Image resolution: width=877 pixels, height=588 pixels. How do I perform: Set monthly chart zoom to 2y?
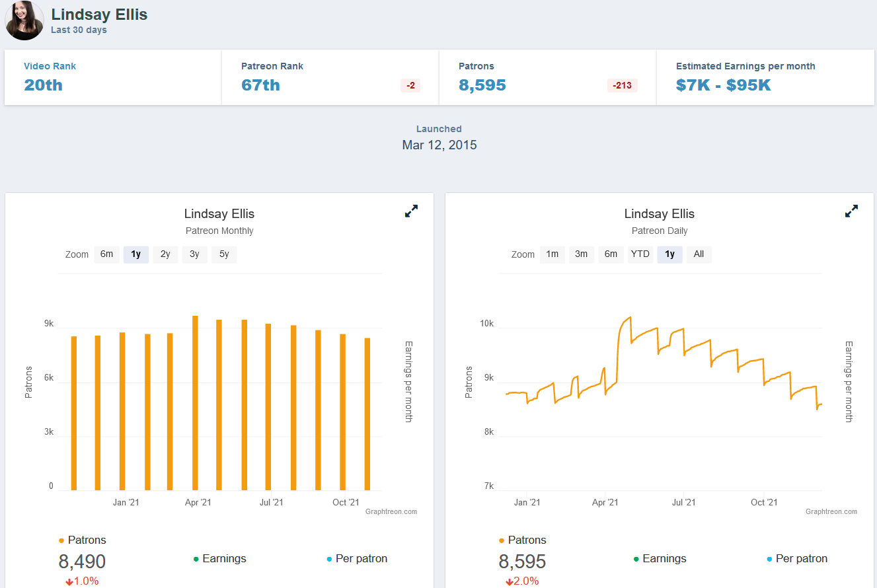click(165, 254)
